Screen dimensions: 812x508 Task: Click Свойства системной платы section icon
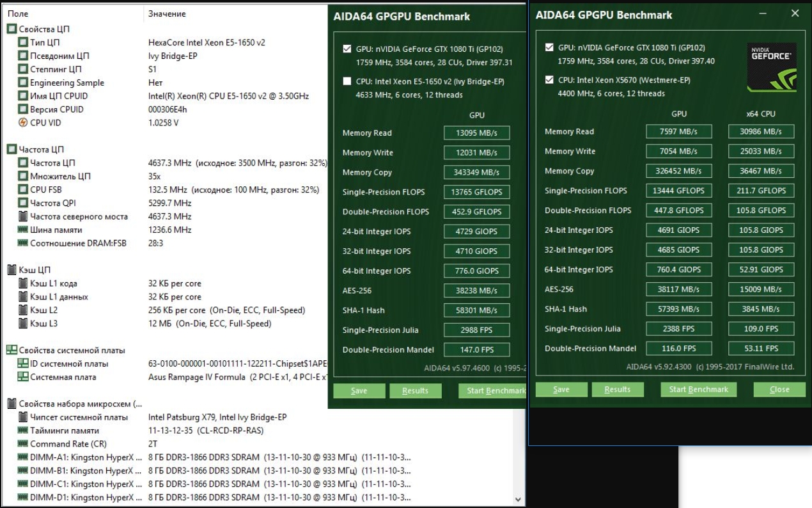coord(12,350)
